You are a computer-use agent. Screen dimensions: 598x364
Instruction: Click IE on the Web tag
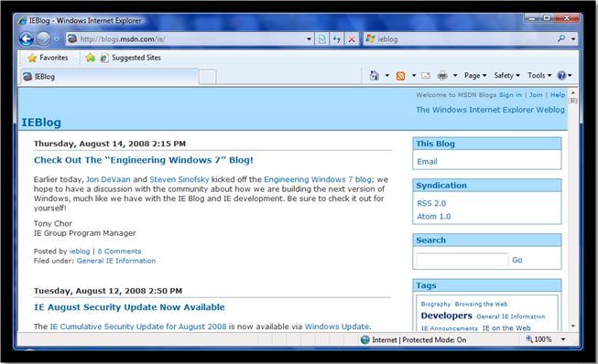click(x=506, y=327)
